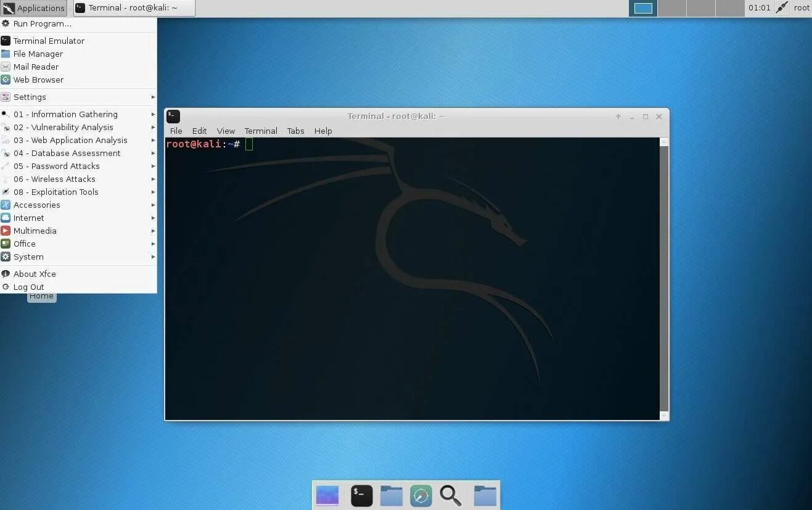Launch the dock terminal icon

362,495
